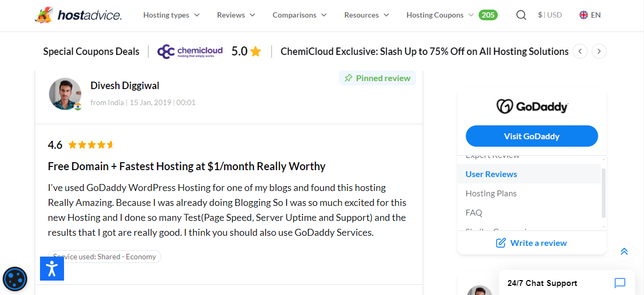Open the Hosting Coupons menu
Viewport: 644px width, 295px height.
[440, 15]
